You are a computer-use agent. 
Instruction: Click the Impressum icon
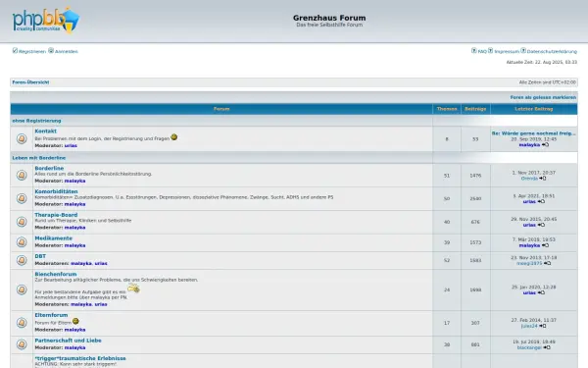point(491,50)
